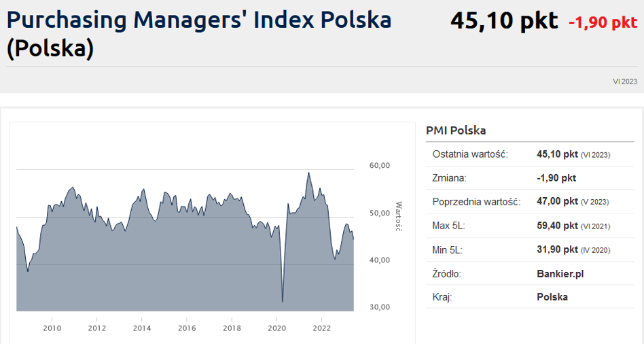Image resolution: width=644 pixels, height=344 pixels.
Task: Click the 2014 label on the chart axis
Action: pos(142,328)
